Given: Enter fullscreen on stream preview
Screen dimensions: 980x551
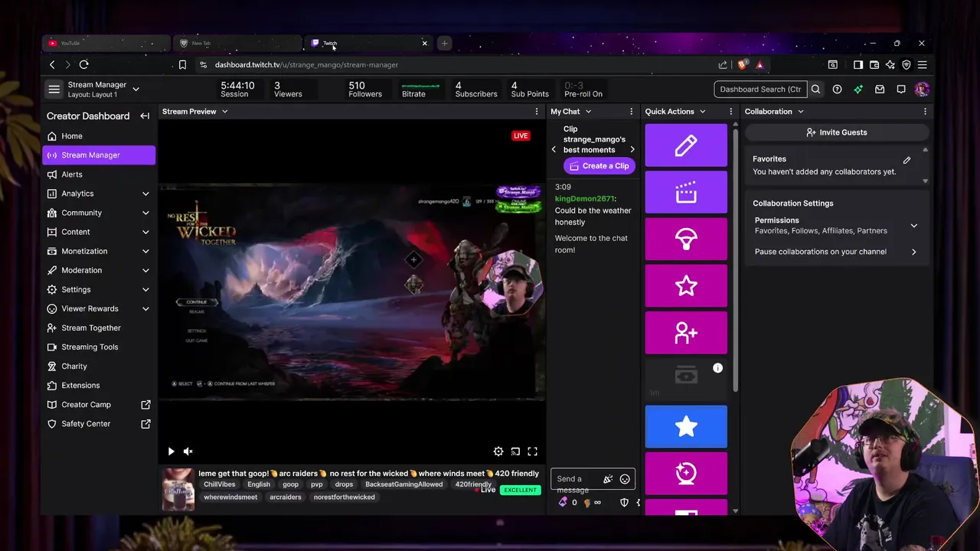Looking at the screenshot, I should tap(532, 452).
